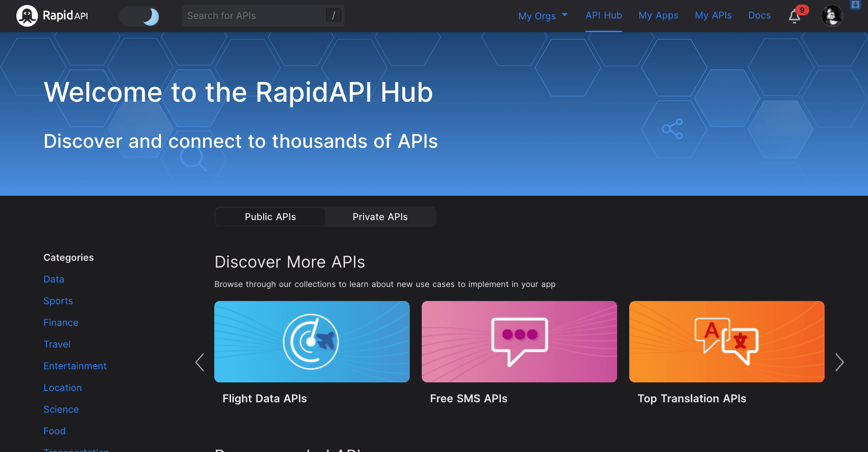The image size is (868, 452).
Task: Show previous collections with the left arrow
Action: click(200, 362)
